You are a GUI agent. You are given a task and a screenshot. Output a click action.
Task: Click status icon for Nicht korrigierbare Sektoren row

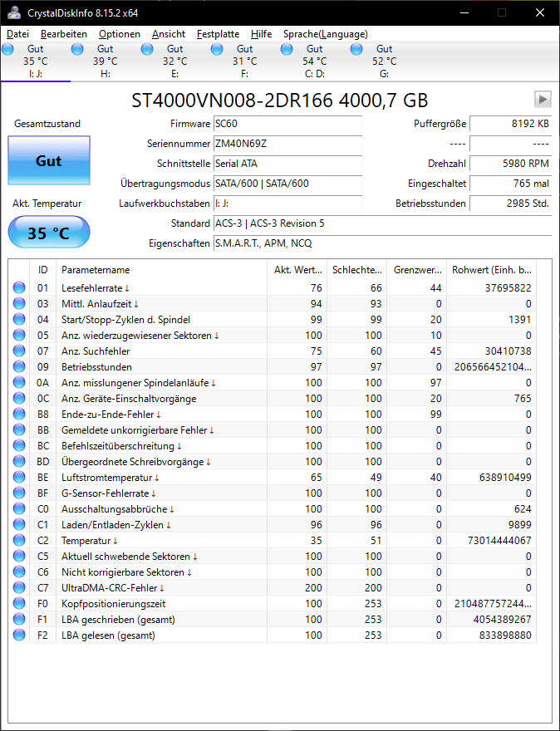click(x=19, y=572)
